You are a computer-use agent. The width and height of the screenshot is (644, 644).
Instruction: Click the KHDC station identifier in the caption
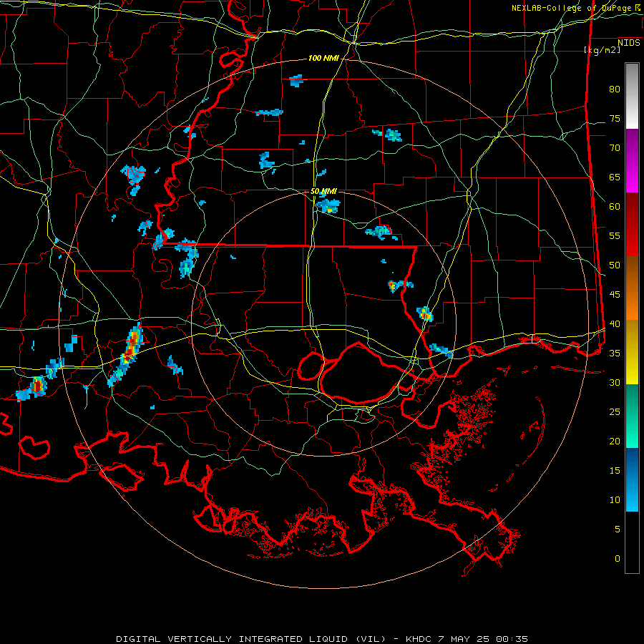coord(419,639)
